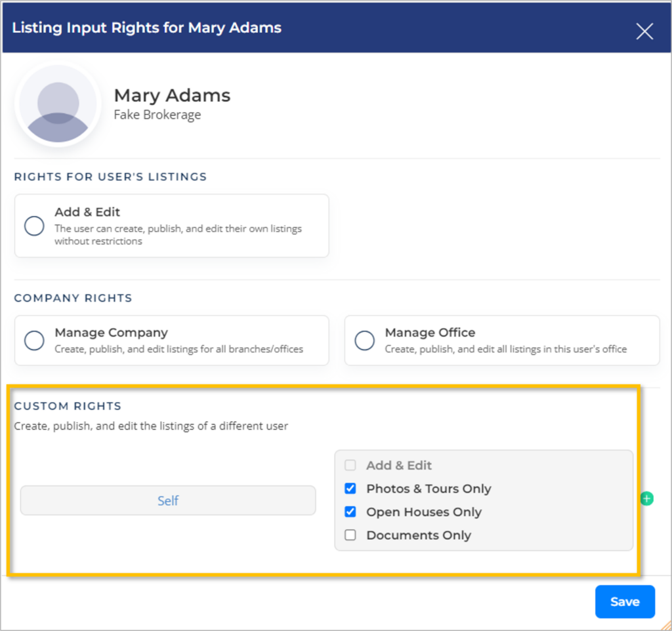Select the Add & Edit radio button

click(x=34, y=226)
